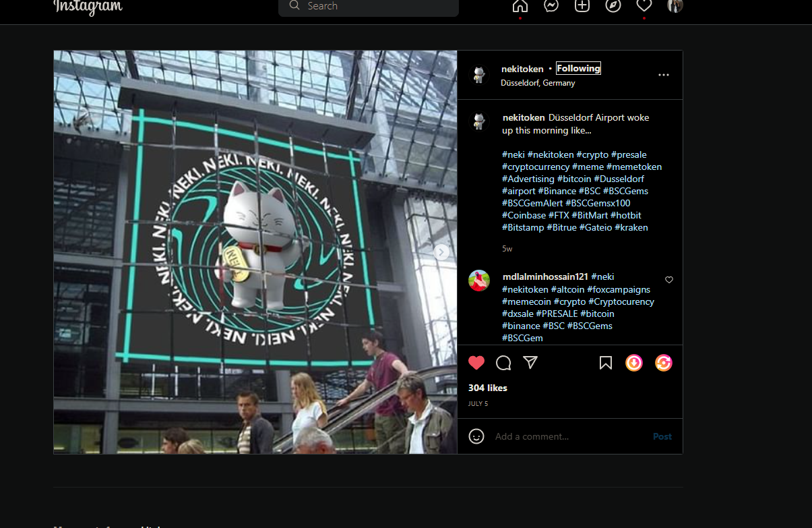
Task: Click the orange download extension icon
Action: click(634, 363)
